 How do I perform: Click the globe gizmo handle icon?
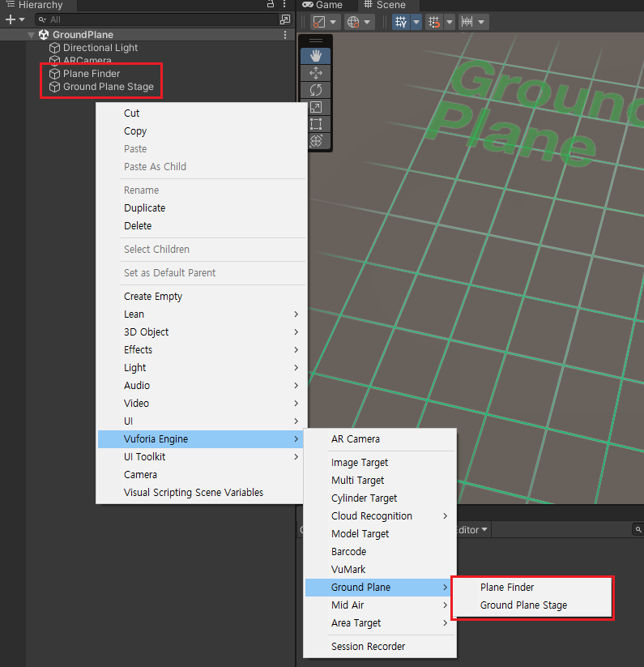(x=353, y=22)
